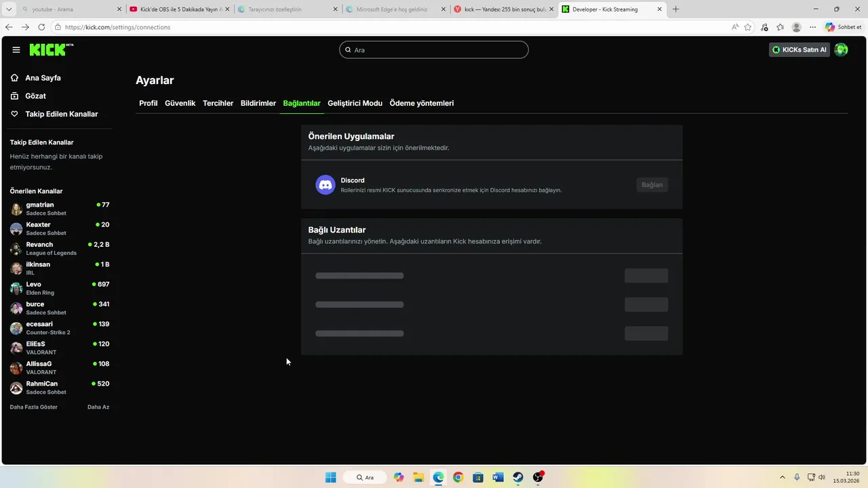The image size is (868, 488).
Task: Open Copilot Sohbet et button
Action: click(844, 27)
